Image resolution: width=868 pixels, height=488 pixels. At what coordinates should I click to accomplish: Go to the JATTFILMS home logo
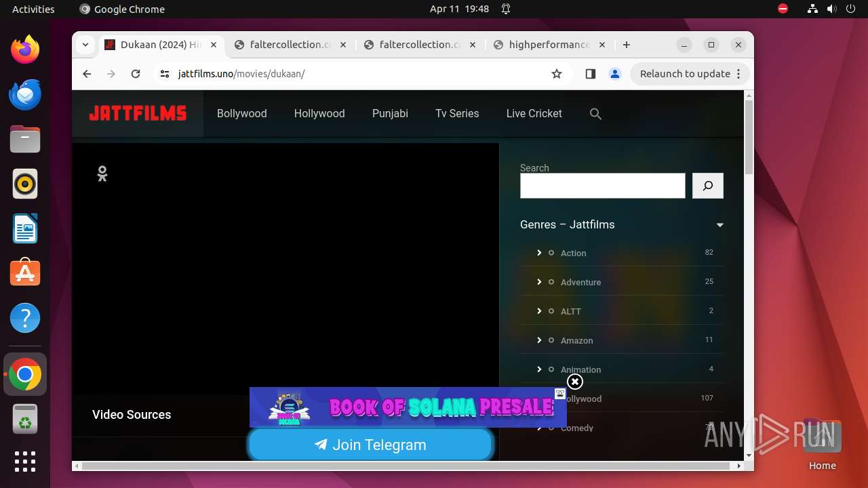coord(138,114)
